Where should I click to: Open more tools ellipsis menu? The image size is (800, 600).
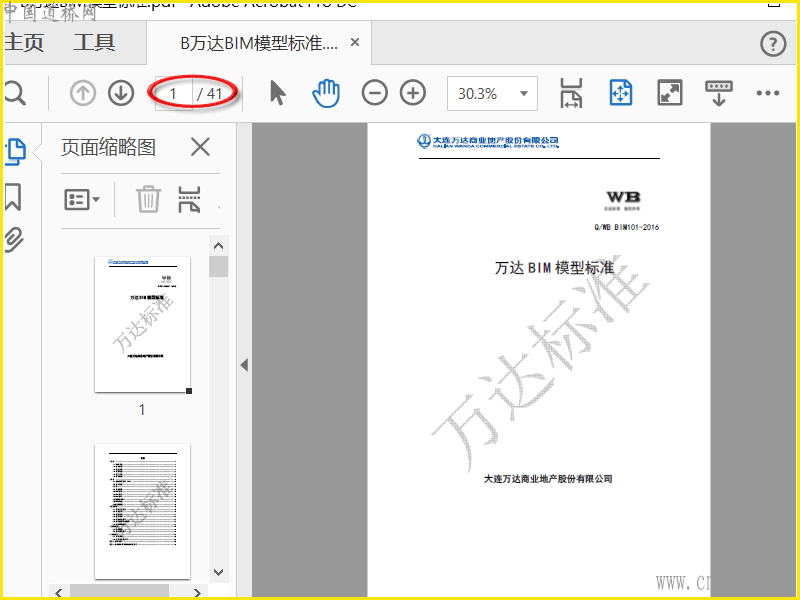coord(767,93)
